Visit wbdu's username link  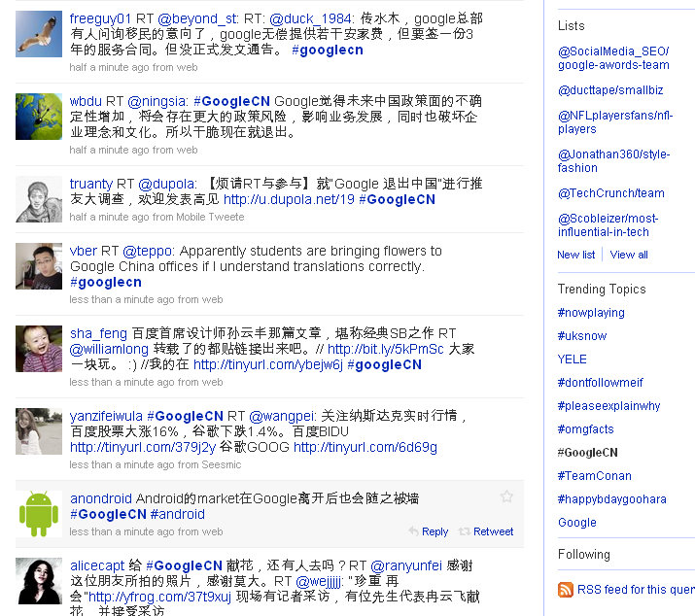coord(86,101)
